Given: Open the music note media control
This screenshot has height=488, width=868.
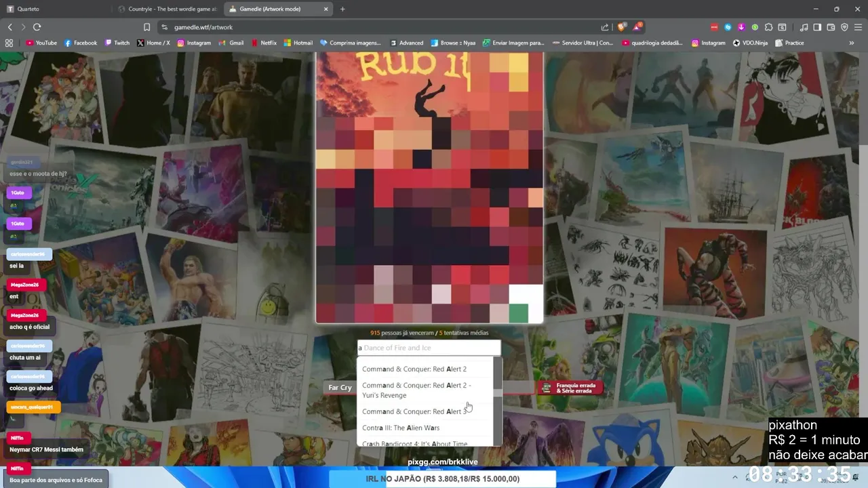Looking at the screenshot, I should pyautogui.click(x=804, y=27).
